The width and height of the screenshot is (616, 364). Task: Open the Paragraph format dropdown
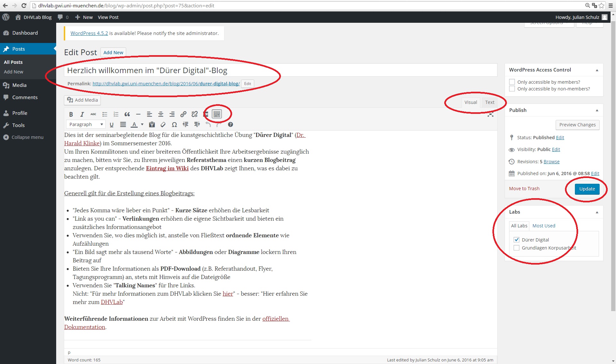(x=86, y=124)
